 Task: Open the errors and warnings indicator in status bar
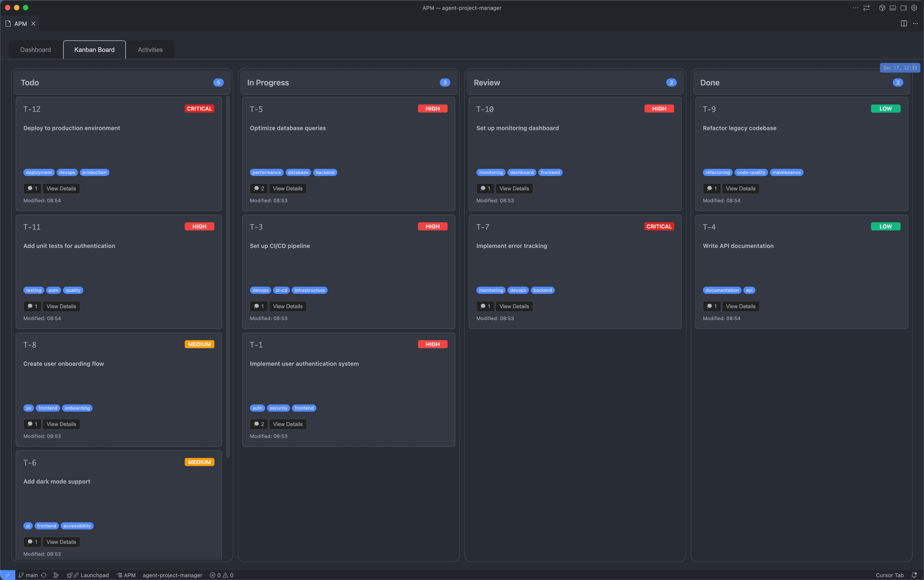222,575
